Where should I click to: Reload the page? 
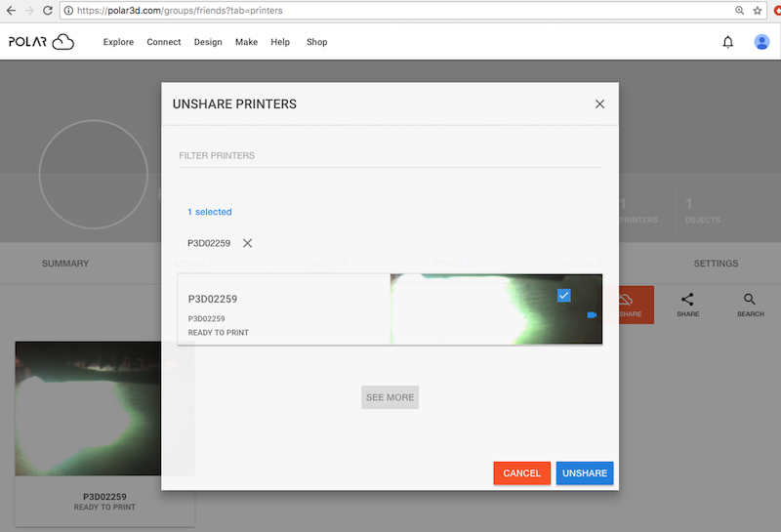click(47, 11)
